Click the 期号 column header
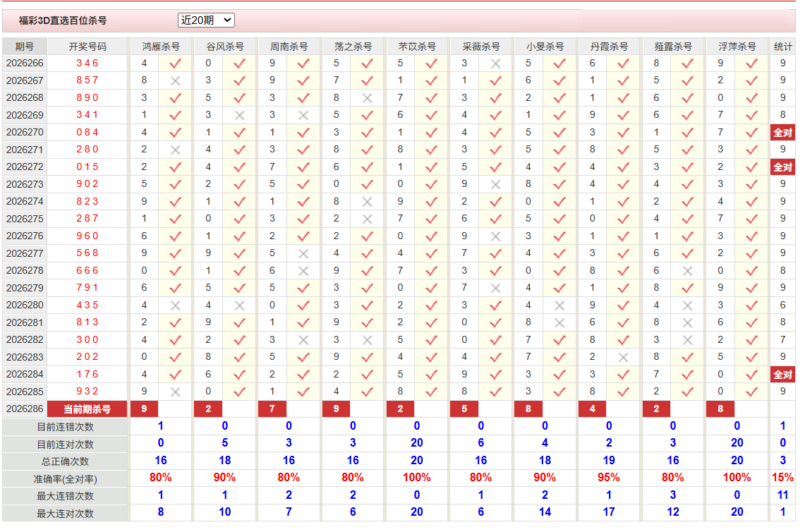 [25, 47]
